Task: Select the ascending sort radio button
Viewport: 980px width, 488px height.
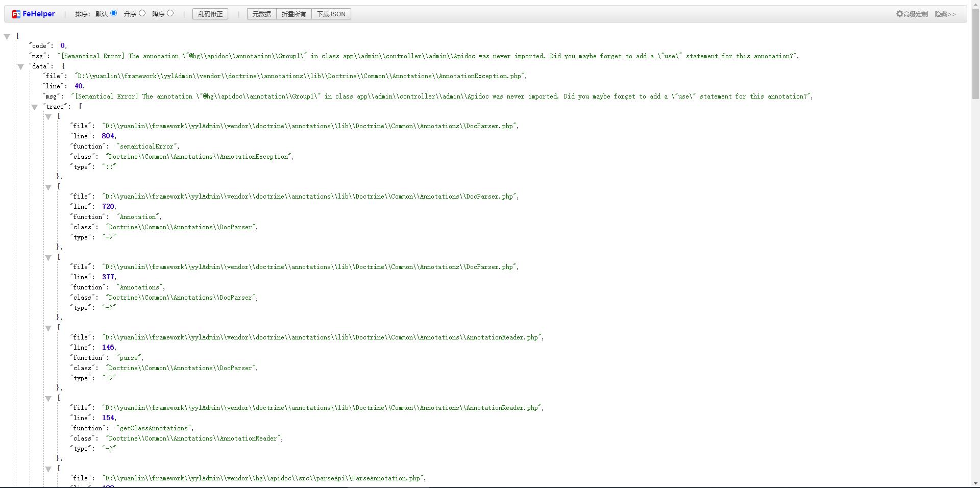Action: (x=142, y=13)
